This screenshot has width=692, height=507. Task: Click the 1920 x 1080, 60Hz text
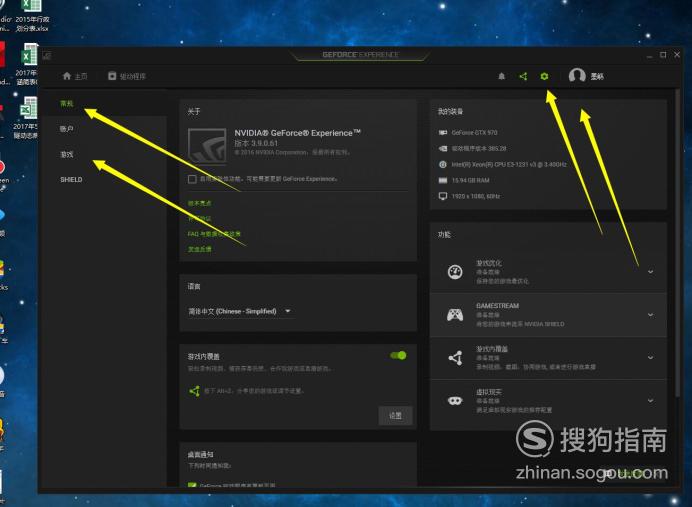pyautogui.click(x=476, y=196)
